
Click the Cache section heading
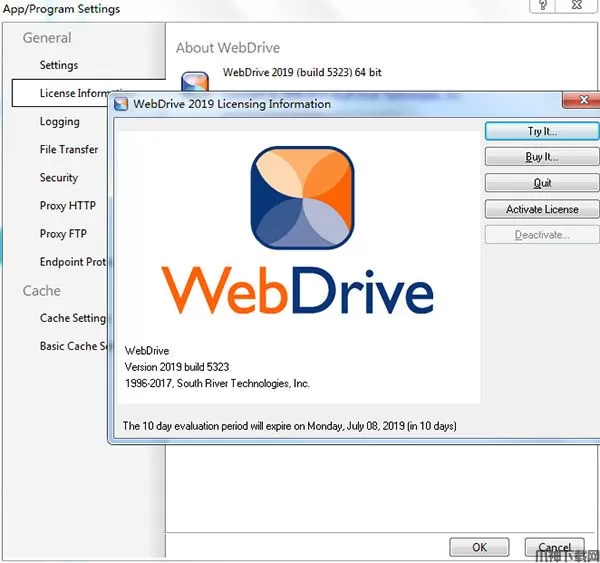[42, 291]
